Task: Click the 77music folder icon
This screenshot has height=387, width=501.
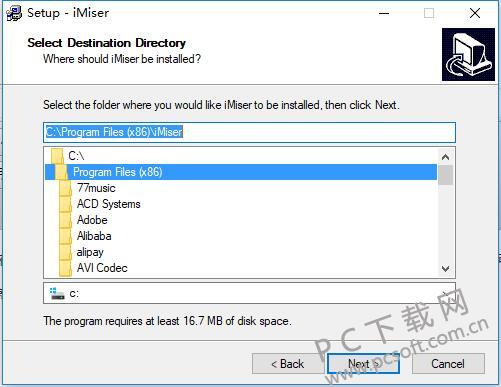Action: point(65,188)
